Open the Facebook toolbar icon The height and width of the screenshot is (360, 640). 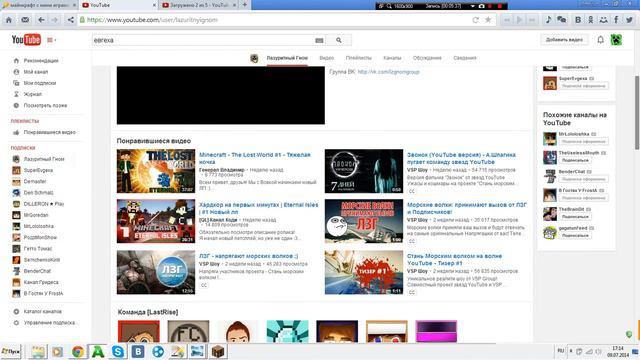[616, 20]
